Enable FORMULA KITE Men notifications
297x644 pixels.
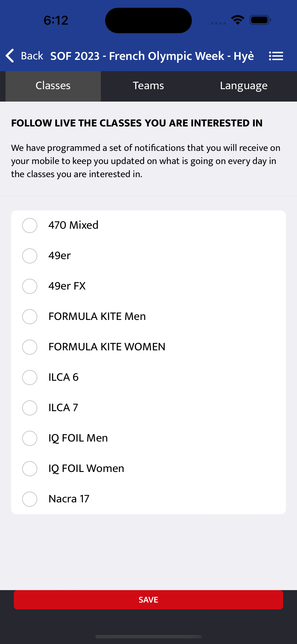coord(30,316)
